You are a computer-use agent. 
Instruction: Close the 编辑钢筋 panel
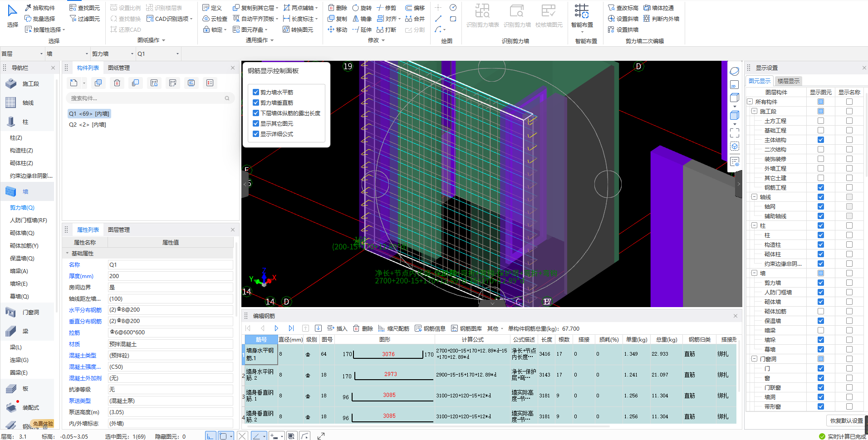(x=736, y=316)
